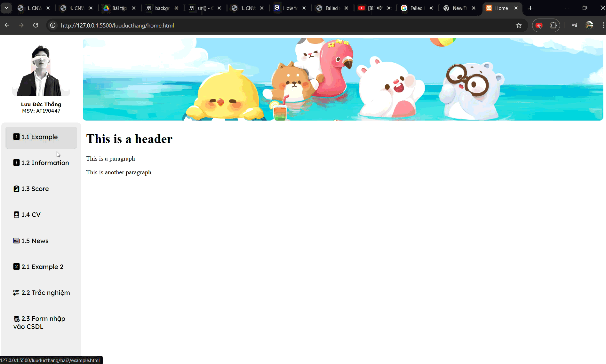Bookmark this page with the star icon
Viewport: 606px width, 364px height.
pyautogui.click(x=519, y=25)
